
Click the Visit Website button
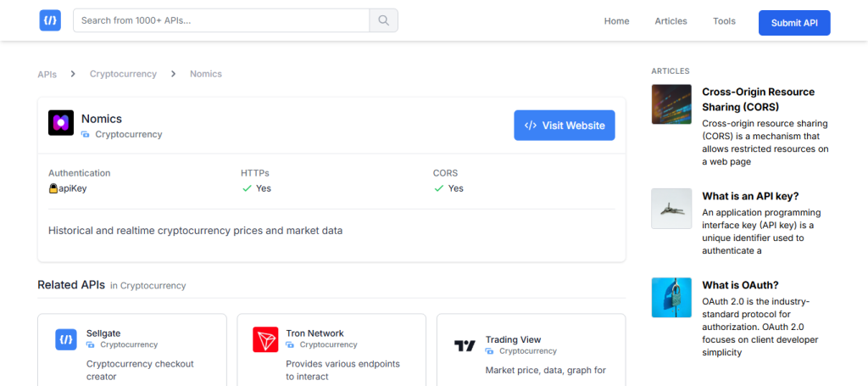[x=564, y=126]
